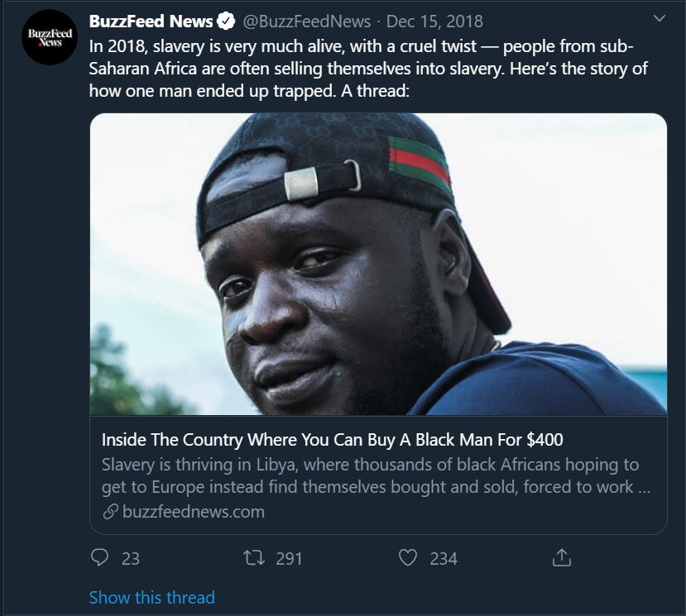Screen dimensions: 686x616
Task: Click the like count 234
Action: pos(444,559)
